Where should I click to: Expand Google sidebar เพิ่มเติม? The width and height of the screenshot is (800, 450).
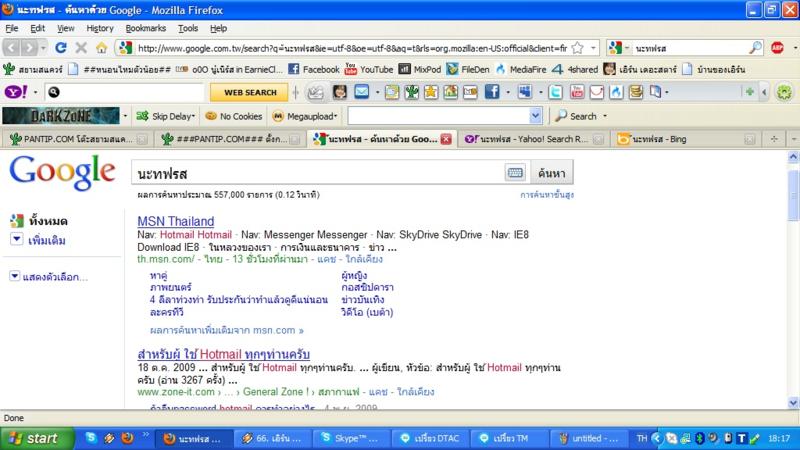[x=38, y=240]
